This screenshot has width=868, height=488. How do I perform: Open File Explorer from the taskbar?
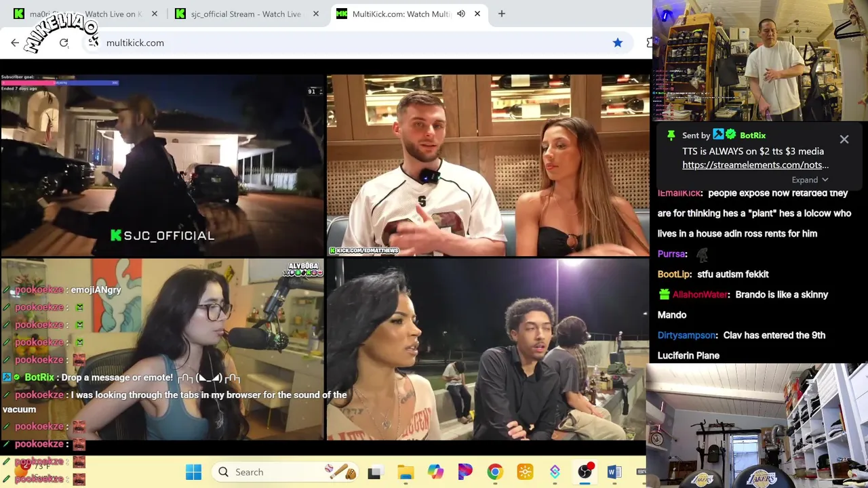point(406,472)
